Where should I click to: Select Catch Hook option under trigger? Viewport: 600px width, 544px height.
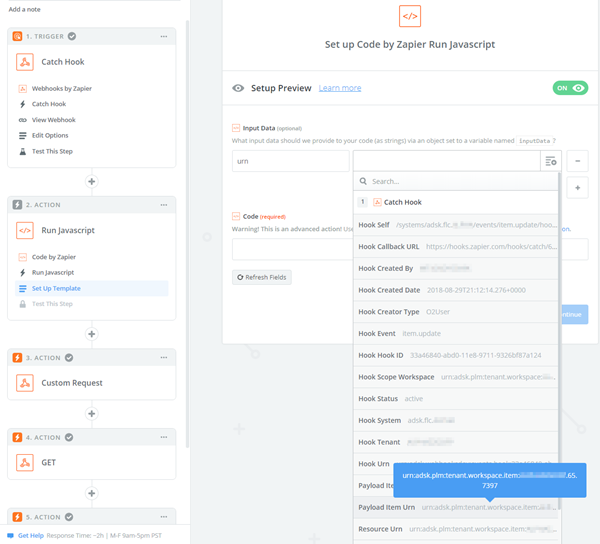pyautogui.click(x=49, y=104)
